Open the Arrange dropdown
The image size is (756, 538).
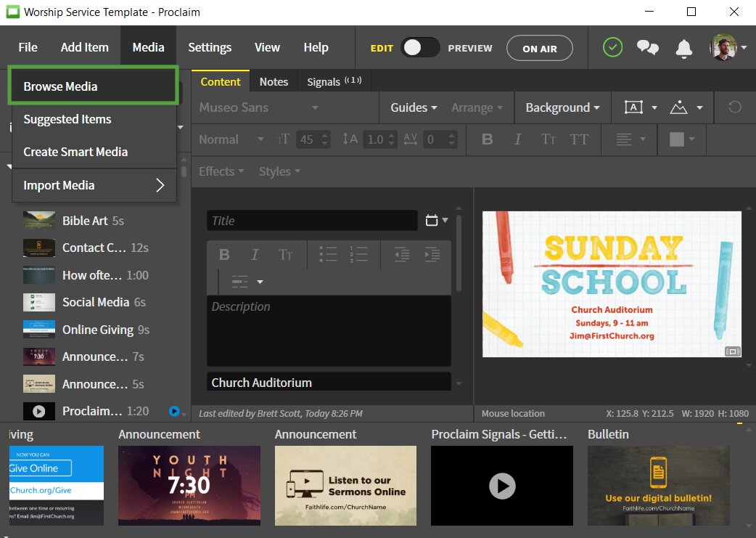477,107
